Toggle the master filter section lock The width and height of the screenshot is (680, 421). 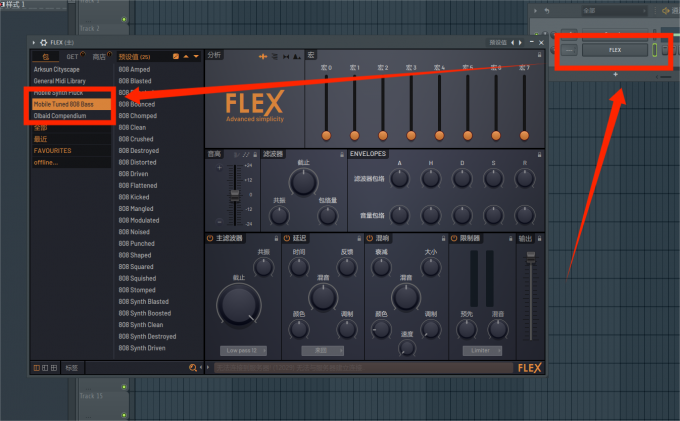[276, 238]
